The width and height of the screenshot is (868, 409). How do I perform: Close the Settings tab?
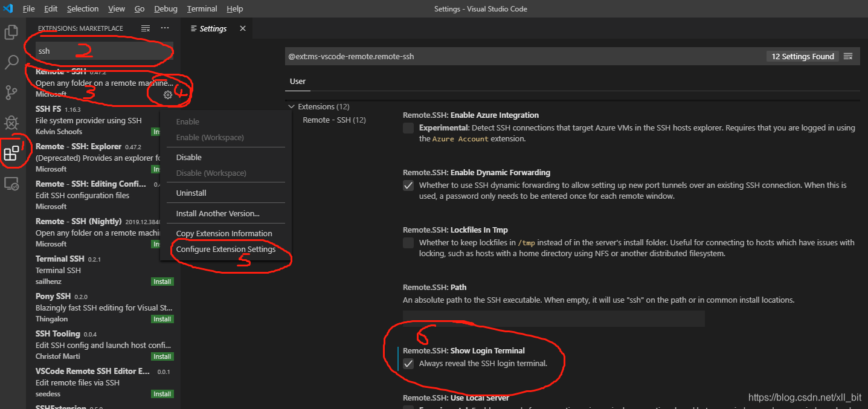(243, 28)
